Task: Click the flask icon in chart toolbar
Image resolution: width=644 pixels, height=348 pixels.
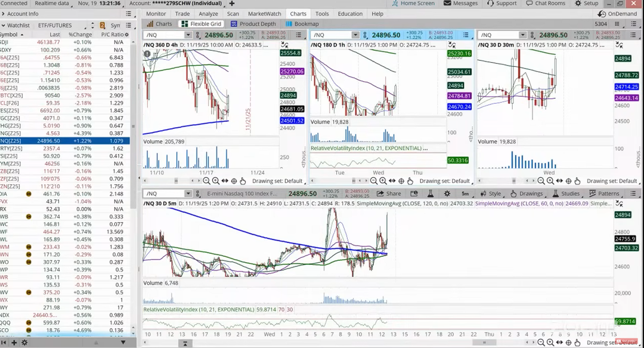Action: click(430, 193)
